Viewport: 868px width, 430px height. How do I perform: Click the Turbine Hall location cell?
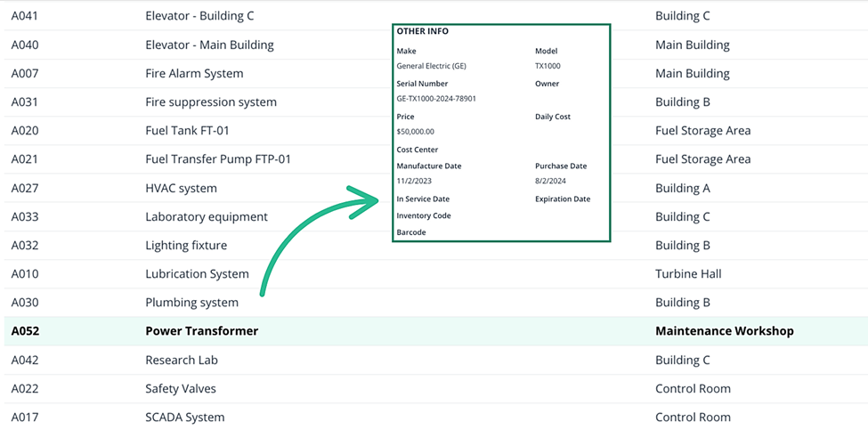(x=688, y=274)
